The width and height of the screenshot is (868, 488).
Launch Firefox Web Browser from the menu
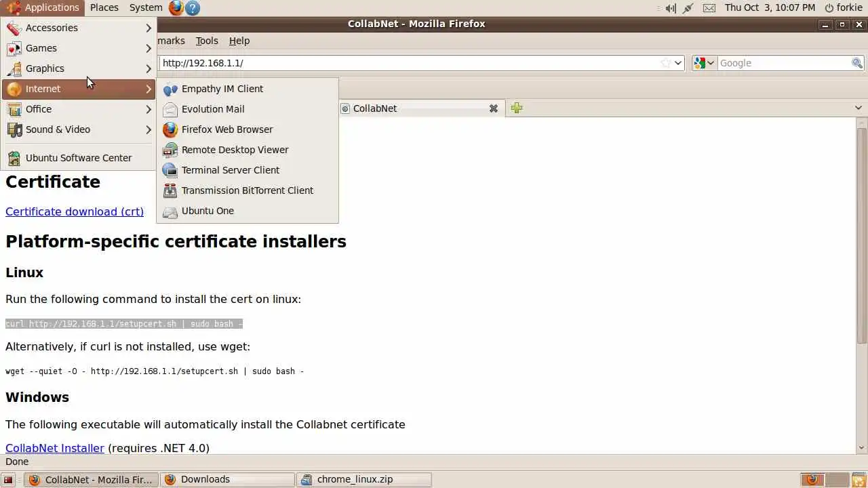pyautogui.click(x=248, y=129)
